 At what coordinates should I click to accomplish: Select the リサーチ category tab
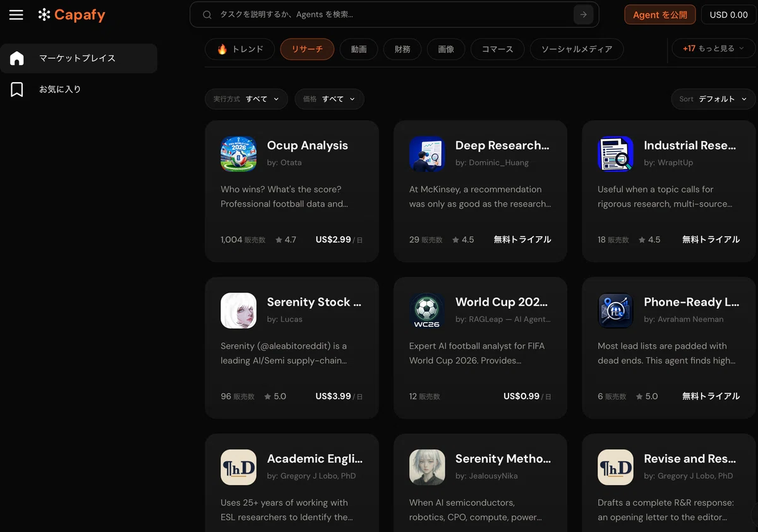pyautogui.click(x=307, y=49)
